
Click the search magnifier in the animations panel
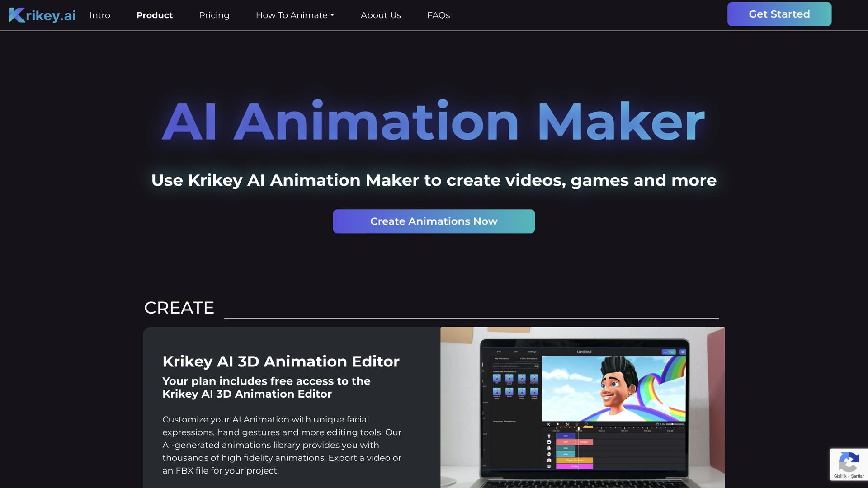pos(536,366)
